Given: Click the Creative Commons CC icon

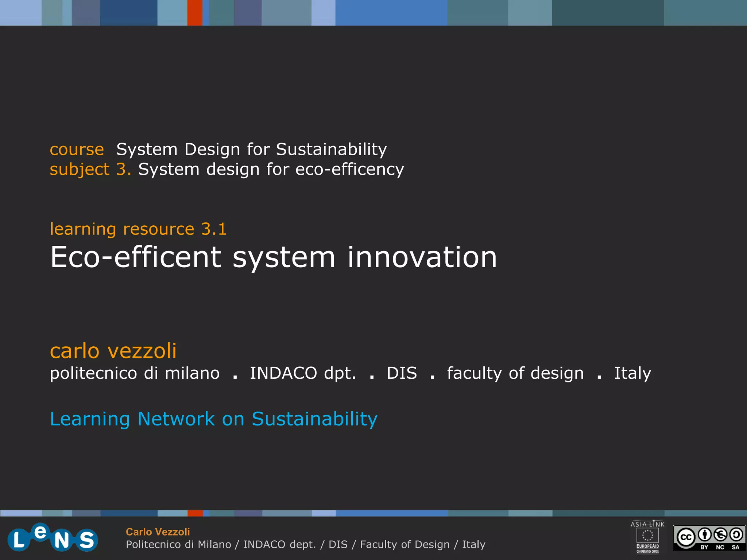Looking at the screenshot, I should click(x=686, y=538).
